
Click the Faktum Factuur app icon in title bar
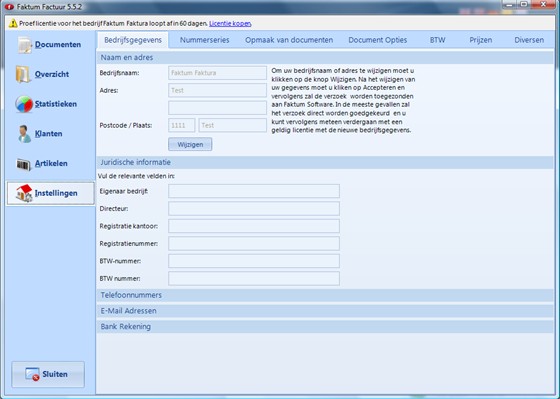[9, 7]
